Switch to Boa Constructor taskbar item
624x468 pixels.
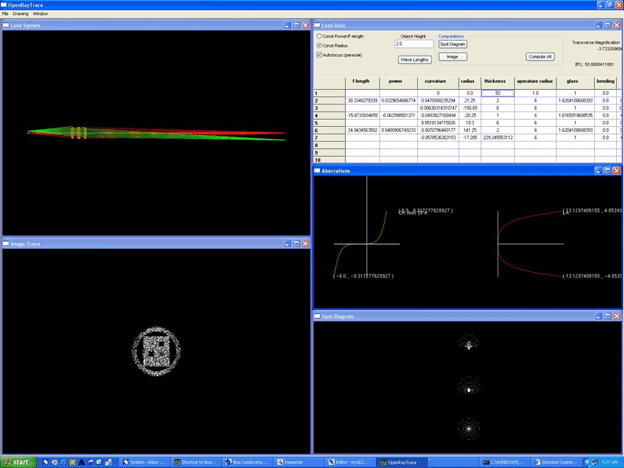[x=247, y=462]
